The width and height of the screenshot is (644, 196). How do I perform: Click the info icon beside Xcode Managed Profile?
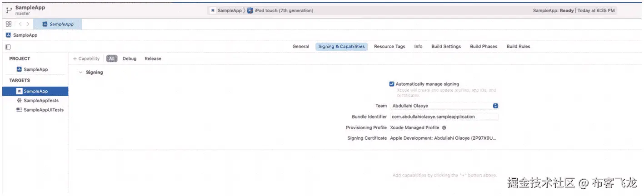pyautogui.click(x=444, y=127)
